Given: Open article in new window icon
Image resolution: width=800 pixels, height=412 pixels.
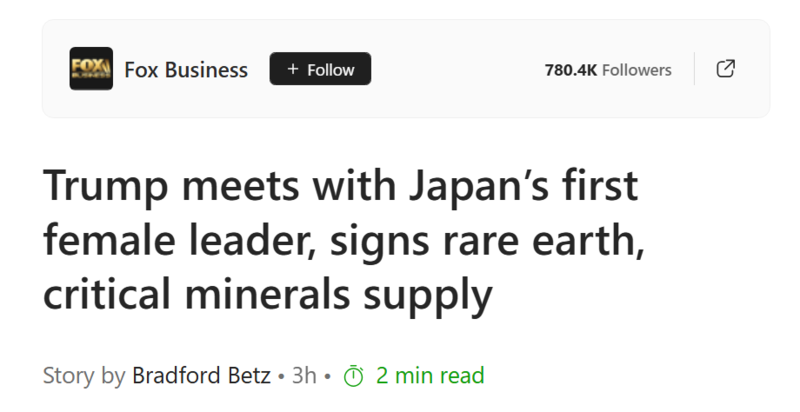Looking at the screenshot, I should point(727,69).
